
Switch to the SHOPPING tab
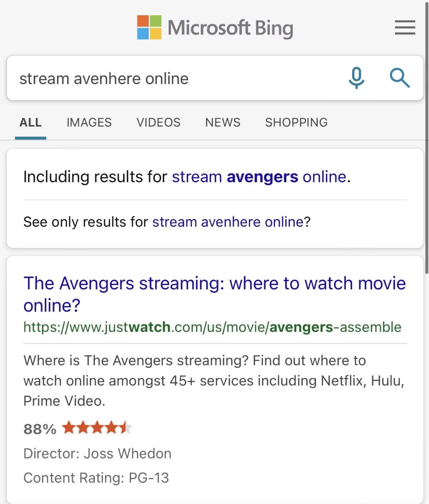click(x=296, y=122)
